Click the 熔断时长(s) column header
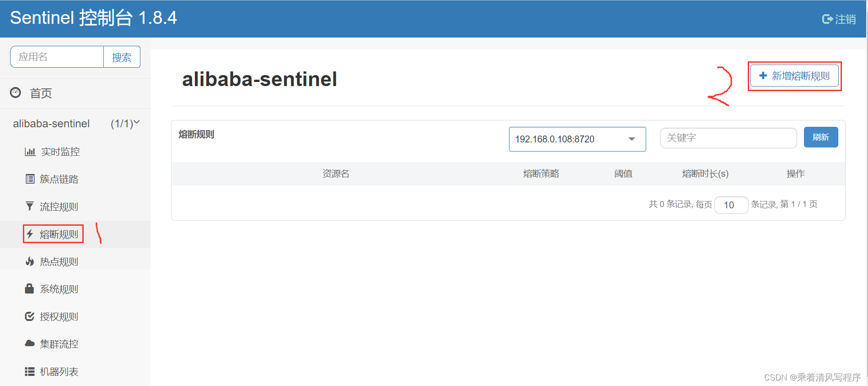The image size is (868, 386). [x=705, y=174]
